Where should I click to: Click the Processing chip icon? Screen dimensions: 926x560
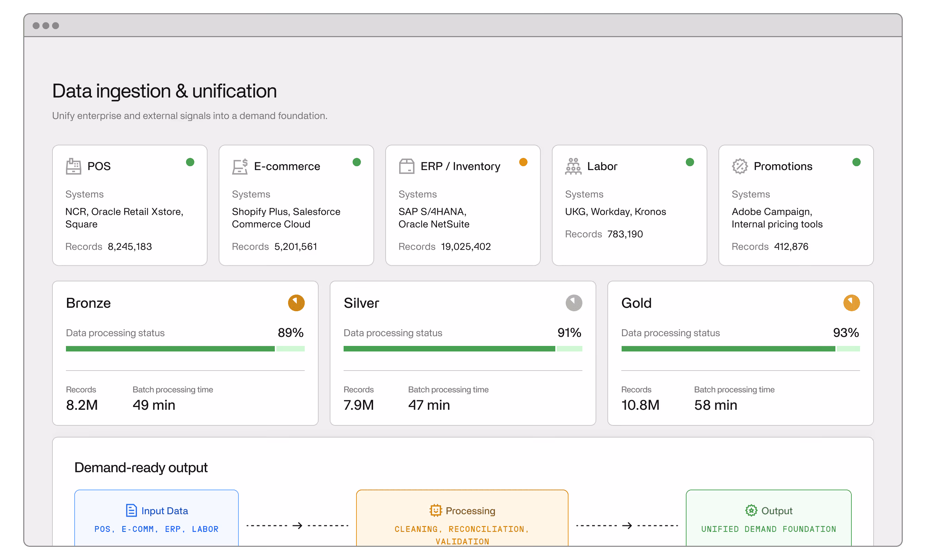tap(435, 510)
